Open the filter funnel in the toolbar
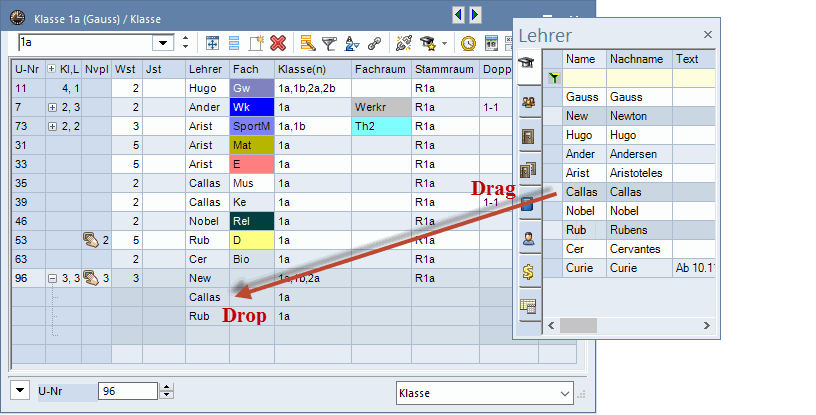 pyautogui.click(x=329, y=43)
